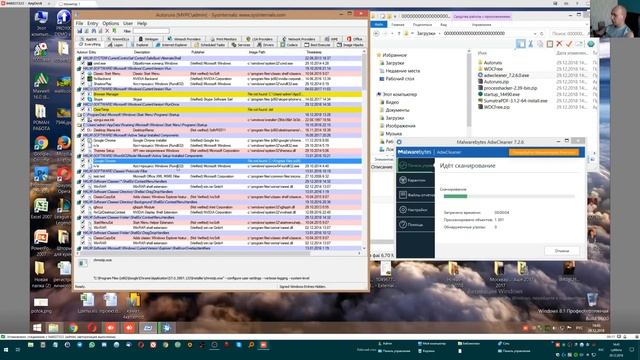Click the Refresh icon in Autoruns toolbar
The image size is (640, 360).
(87, 31)
